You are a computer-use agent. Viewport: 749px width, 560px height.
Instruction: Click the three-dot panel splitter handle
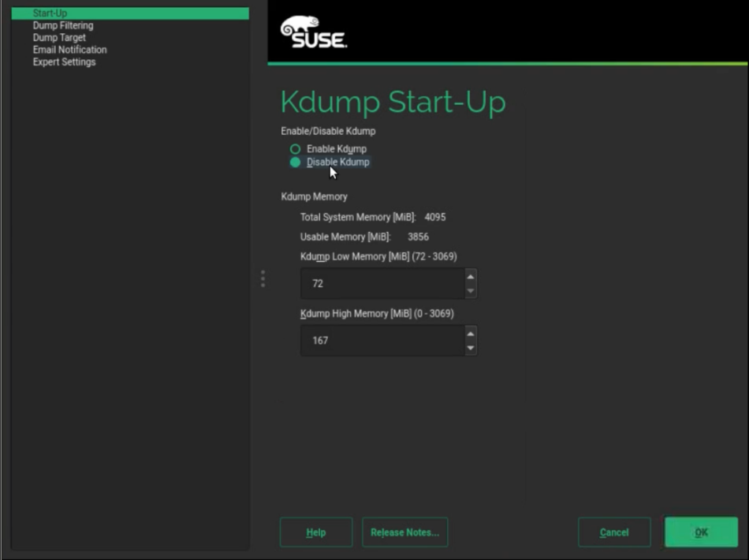(x=263, y=279)
